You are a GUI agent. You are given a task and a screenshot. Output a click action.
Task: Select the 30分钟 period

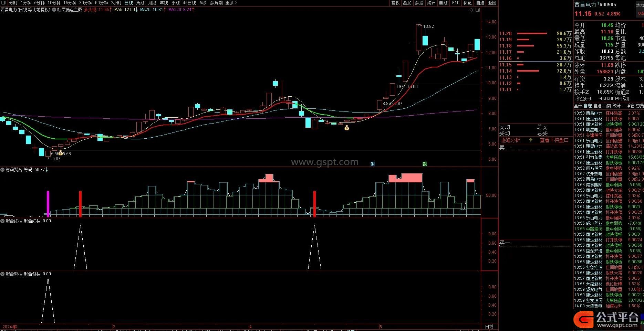[x=86, y=3]
